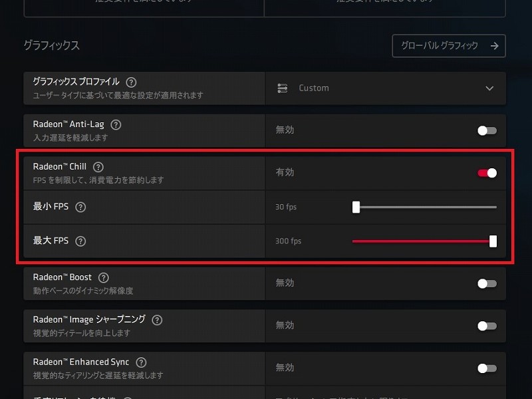Viewport: 532px width, 399px height.
Task: Click the 有効 status text
Action: click(285, 172)
